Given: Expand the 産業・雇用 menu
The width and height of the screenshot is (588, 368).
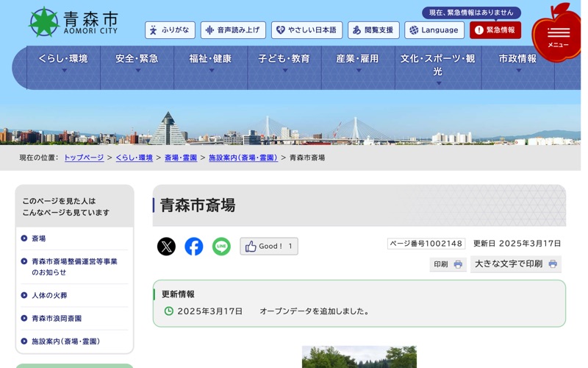Looking at the screenshot, I should pyautogui.click(x=358, y=68).
